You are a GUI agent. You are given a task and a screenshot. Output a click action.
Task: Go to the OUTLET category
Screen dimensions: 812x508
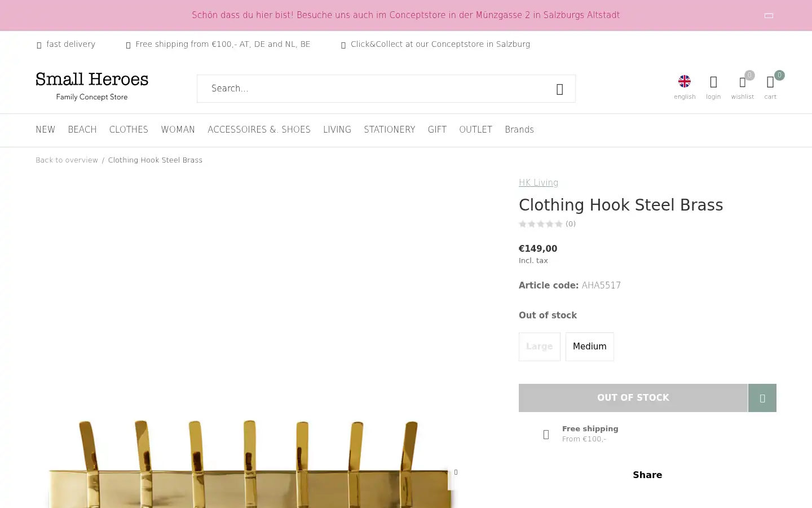pyautogui.click(x=475, y=130)
